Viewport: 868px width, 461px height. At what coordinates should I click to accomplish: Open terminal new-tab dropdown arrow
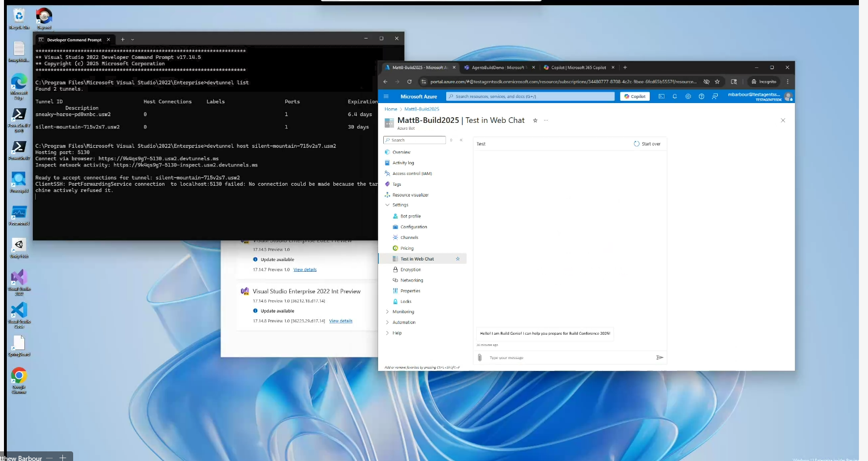133,40
